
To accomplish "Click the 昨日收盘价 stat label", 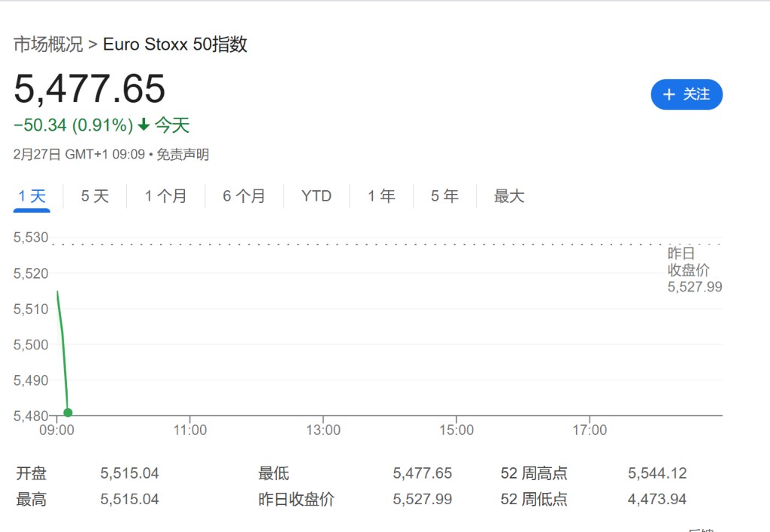I will pyautogui.click(x=296, y=500).
